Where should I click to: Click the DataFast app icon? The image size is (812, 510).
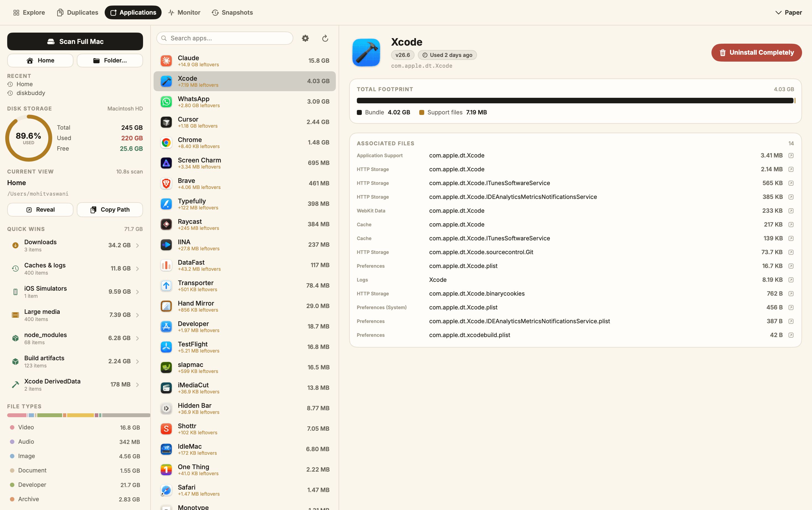pyautogui.click(x=166, y=265)
